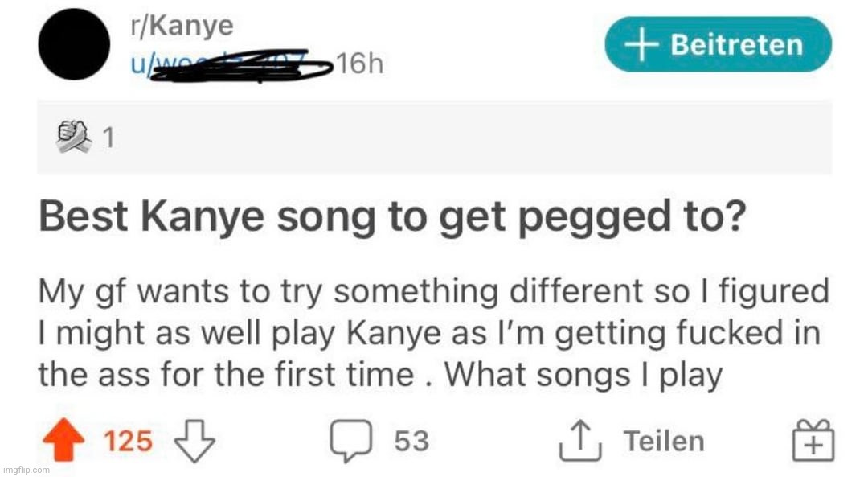Give an award using the gift icon
868x477 pixels.
(813, 440)
